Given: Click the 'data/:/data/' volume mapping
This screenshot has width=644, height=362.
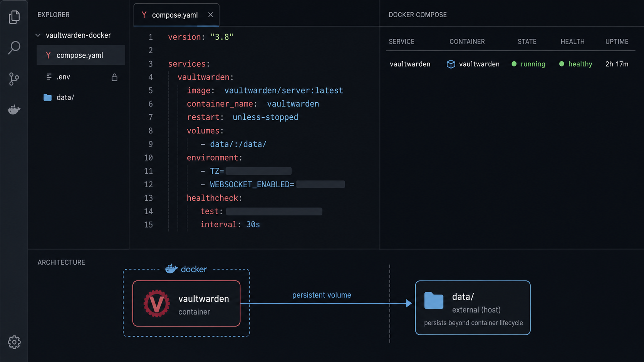Looking at the screenshot, I should 238,144.
